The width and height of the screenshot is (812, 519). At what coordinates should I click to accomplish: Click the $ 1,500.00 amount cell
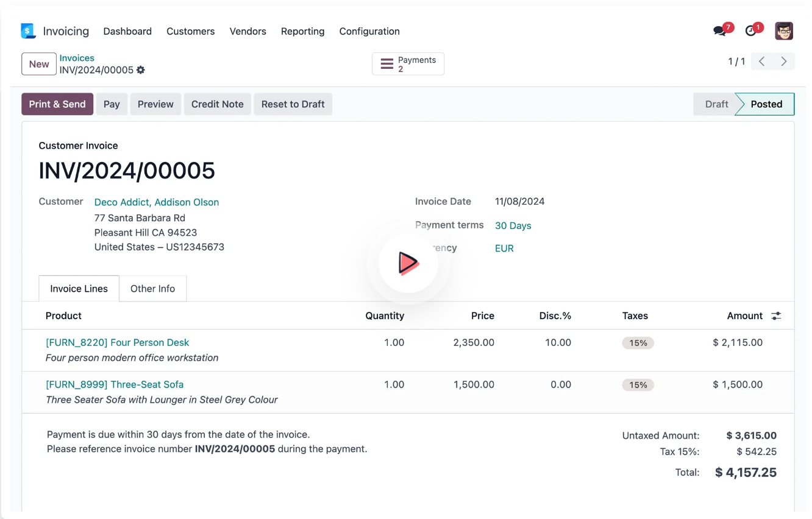738,384
